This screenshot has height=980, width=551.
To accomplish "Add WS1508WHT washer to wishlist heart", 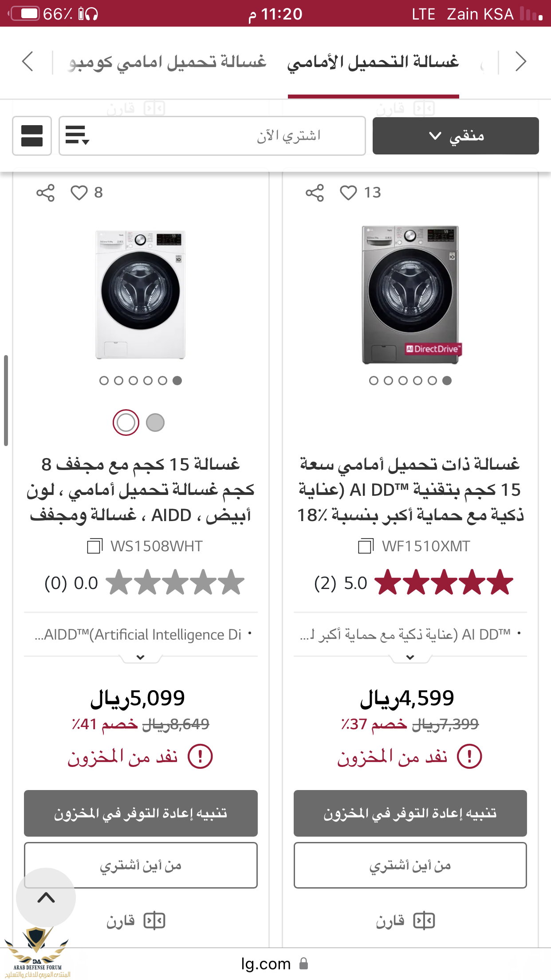I will coord(79,193).
